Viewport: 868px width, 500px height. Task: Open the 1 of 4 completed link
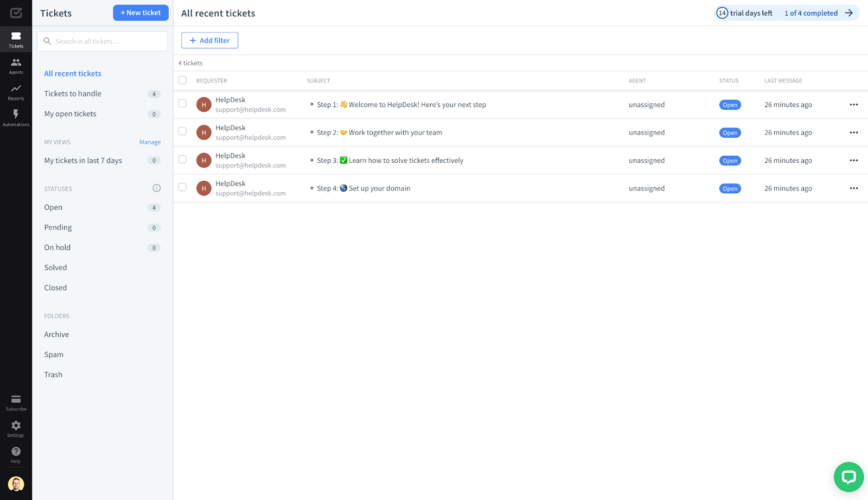coord(810,13)
